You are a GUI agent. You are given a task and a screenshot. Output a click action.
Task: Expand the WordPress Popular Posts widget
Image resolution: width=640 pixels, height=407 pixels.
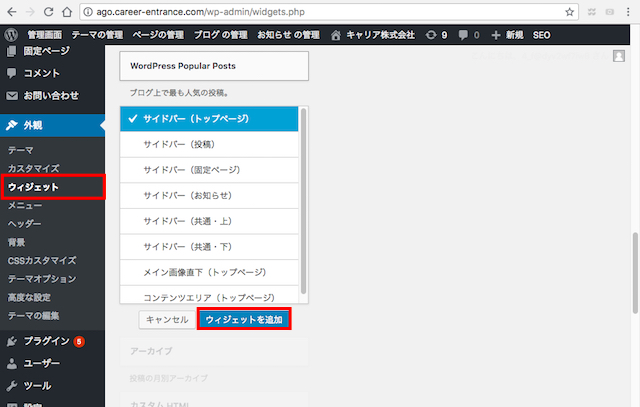(213, 66)
